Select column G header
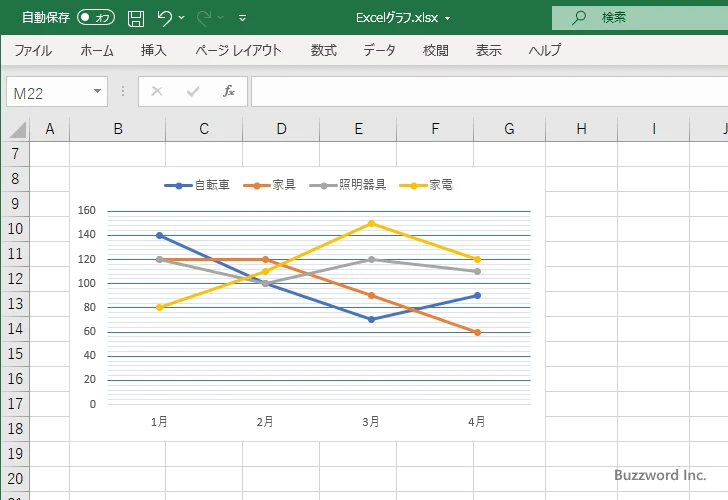728x500 pixels. [509, 129]
